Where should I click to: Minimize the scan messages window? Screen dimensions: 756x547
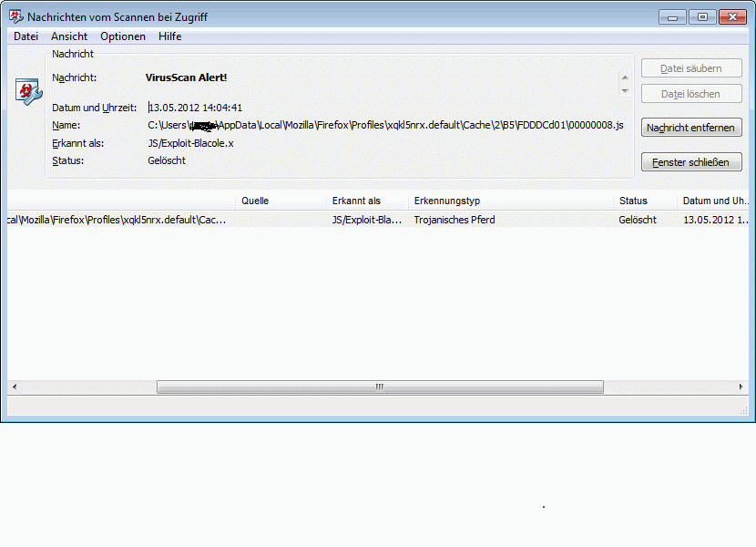click(x=672, y=17)
